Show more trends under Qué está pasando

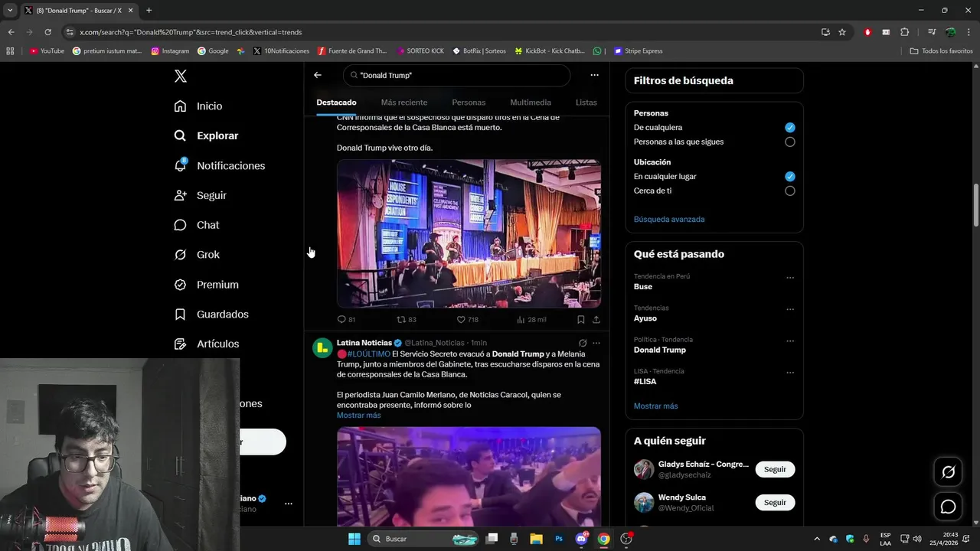point(655,406)
